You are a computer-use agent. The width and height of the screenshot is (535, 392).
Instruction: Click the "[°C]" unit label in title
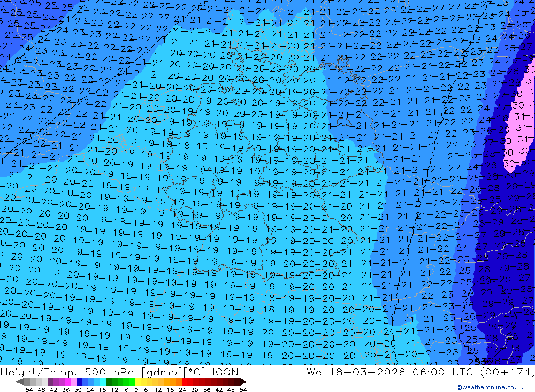coord(195,372)
